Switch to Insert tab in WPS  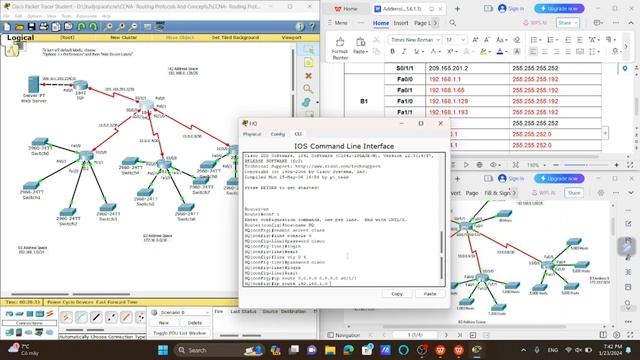pyautogui.click(x=401, y=23)
